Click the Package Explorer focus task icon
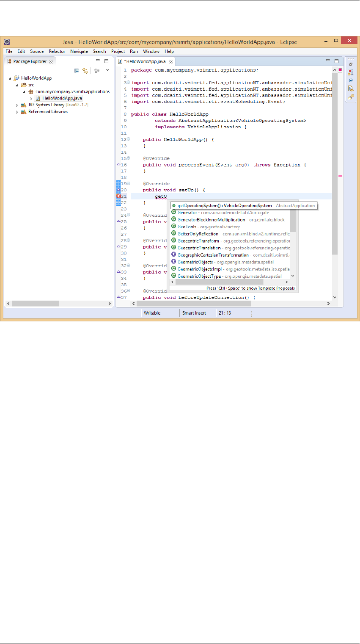Viewport: 360px width, 644px height. click(x=97, y=71)
